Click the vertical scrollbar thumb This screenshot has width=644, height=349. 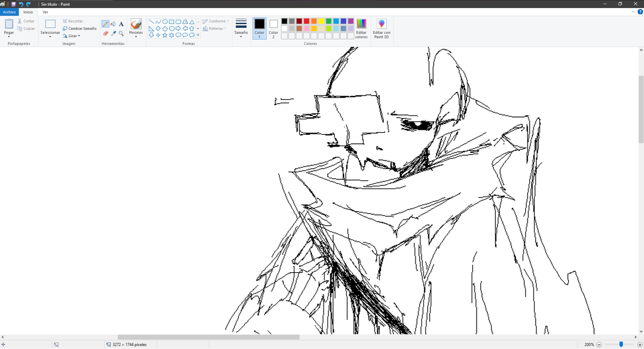(641, 109)
